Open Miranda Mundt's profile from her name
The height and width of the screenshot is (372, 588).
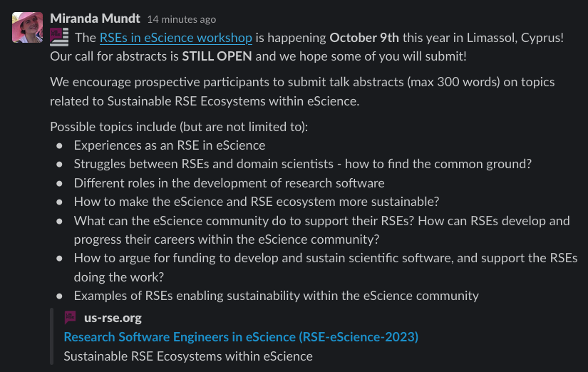96,18
